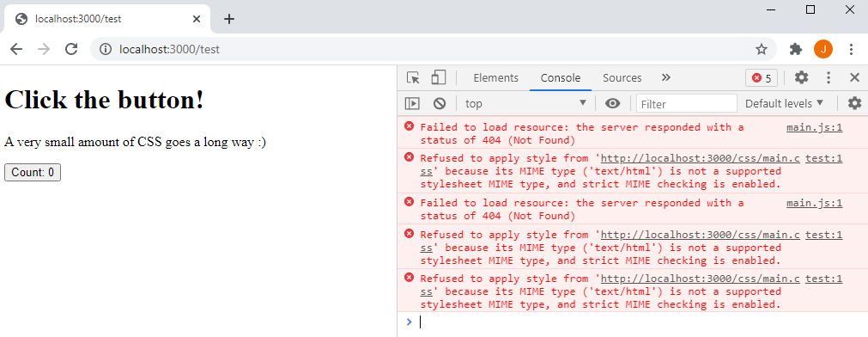Open the DevTools customize three-dot menu

click(x=829, y=77)
